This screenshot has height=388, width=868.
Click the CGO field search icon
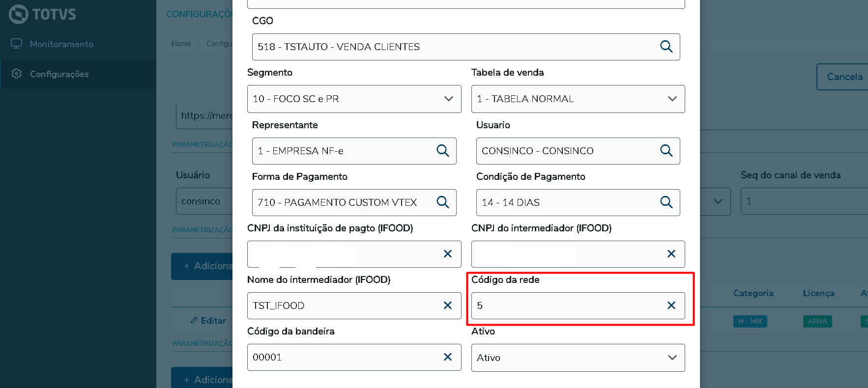click(x=666, y=47)
